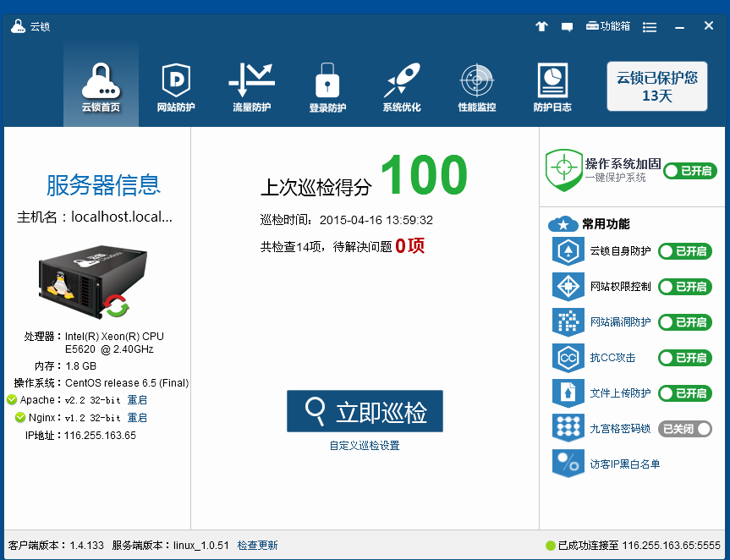This screenshot has width=730, height=560.
Task: Turn off 文件上传防护 toggle
Action: tap(684, 393)
